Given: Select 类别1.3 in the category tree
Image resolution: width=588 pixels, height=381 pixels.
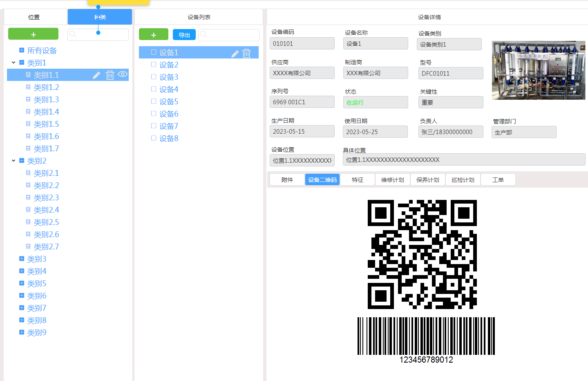Looking at the screenshot, I should tap(46, 99).
